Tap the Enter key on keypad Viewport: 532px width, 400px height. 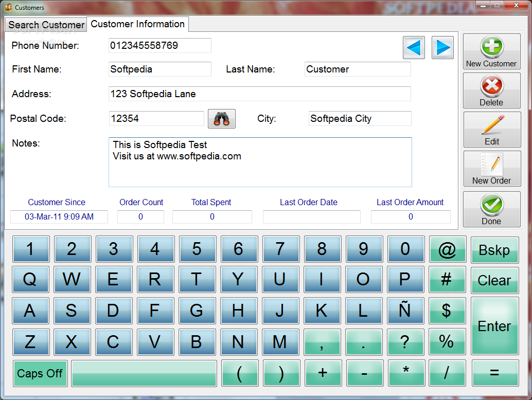pos(494,326)
